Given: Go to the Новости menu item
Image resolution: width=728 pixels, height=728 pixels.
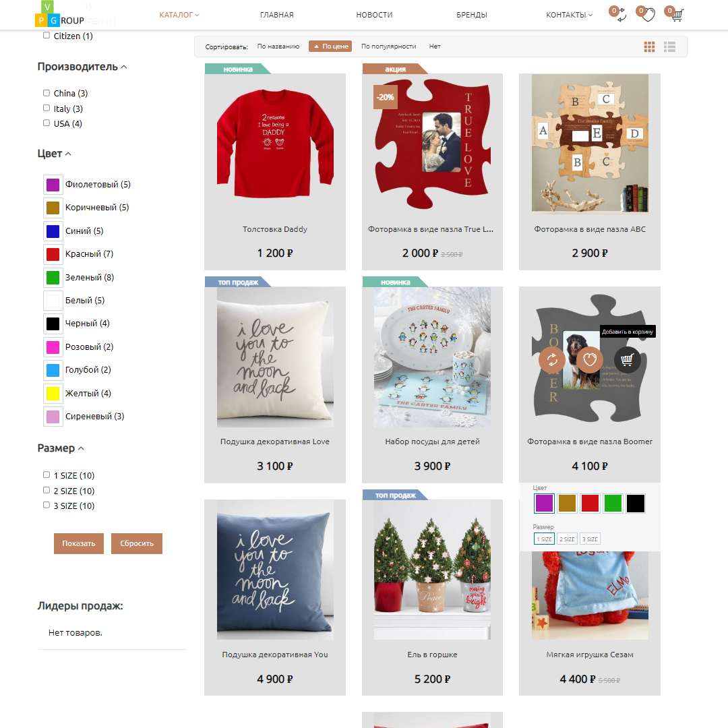Looking at the screenshot, I should tap(374, 15).
